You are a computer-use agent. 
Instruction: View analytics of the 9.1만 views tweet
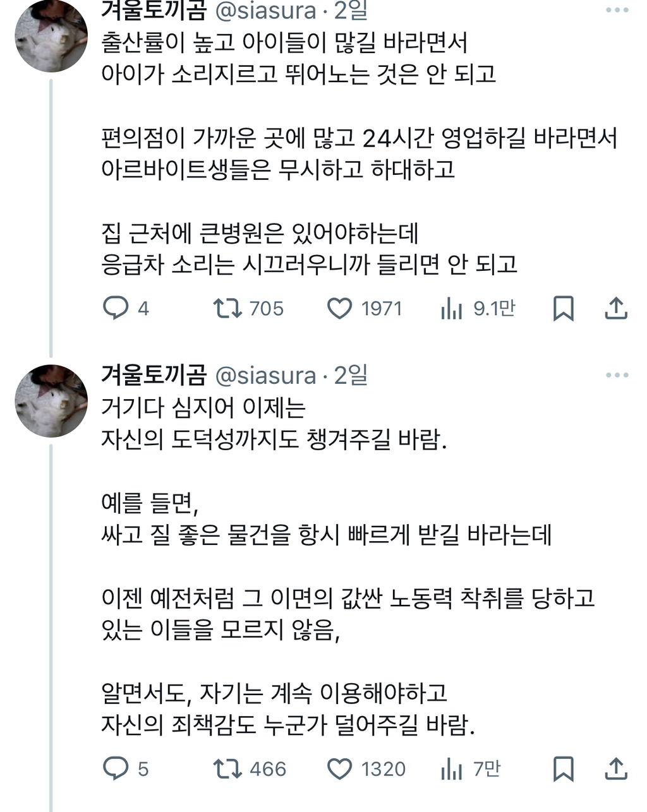tap(452, 308)
